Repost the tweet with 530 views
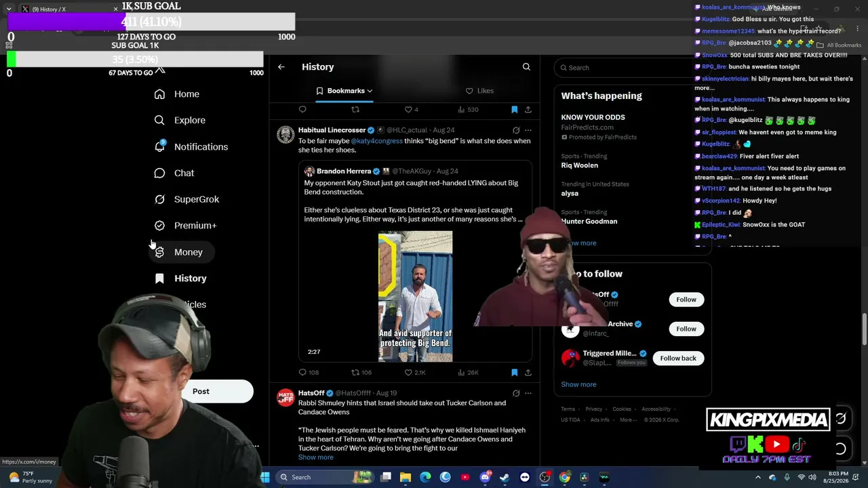This screenshot has height=488, width=868. 355,109
